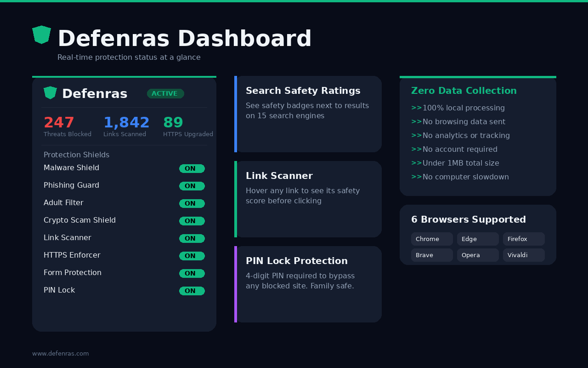Click the 247 Threats Blocked counter
Image resolution: width=588 pixels, height=368 pixels.
[68, 126]
